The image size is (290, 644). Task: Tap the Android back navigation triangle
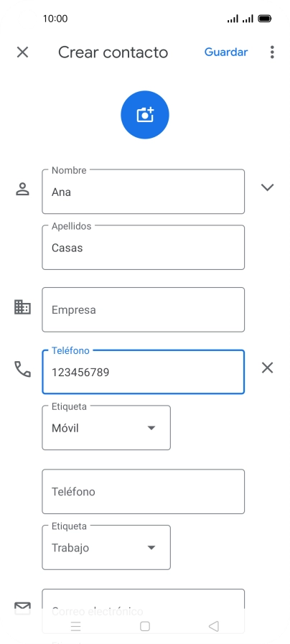[x=214, y=626]
